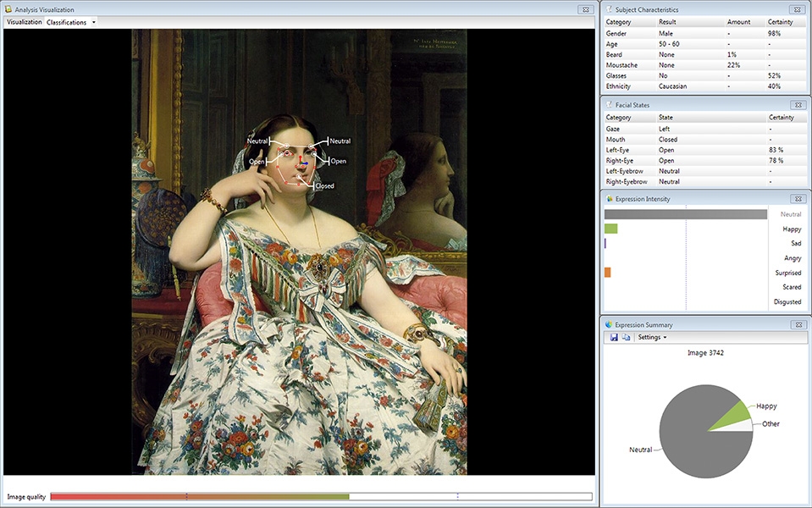Viewport: 812px width, 508px height.
Task: Click the Image 3742 chart title
Action: click(705, 353)
